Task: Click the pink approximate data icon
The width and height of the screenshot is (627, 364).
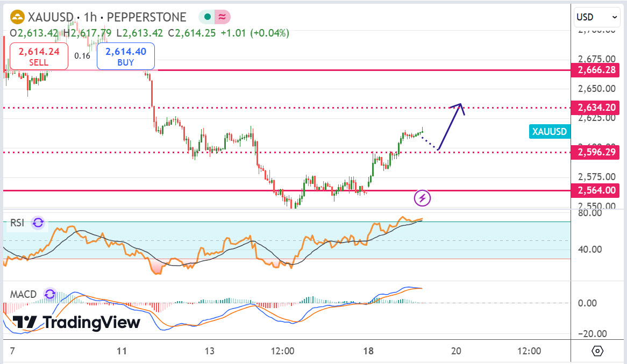Action: click(x=222, y=17)
